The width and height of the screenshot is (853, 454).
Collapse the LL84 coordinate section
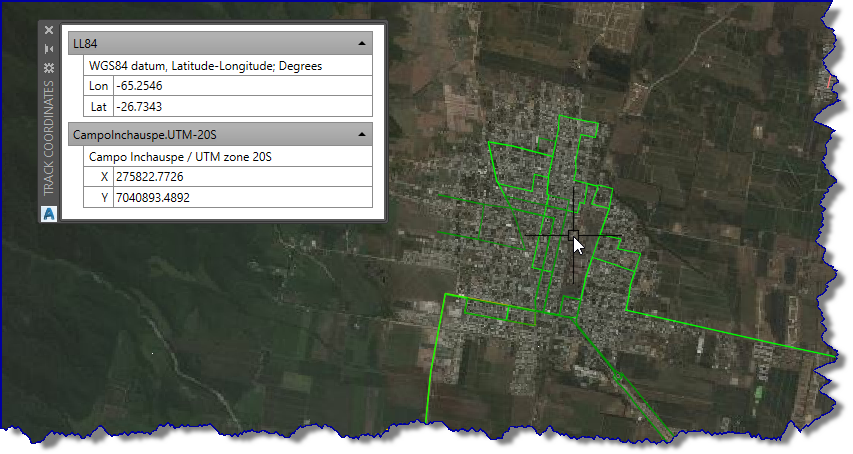(362, 43)
